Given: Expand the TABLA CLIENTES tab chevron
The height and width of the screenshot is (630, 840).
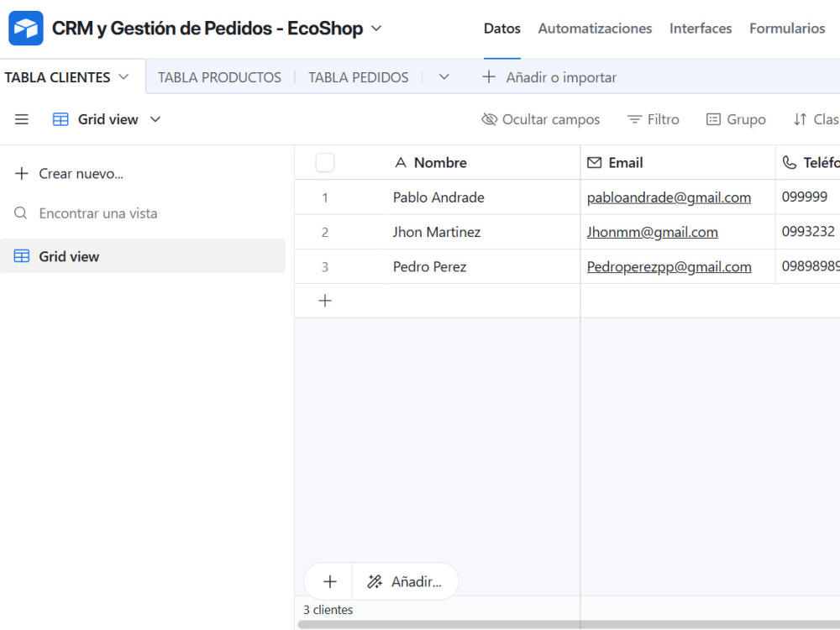Looking at the screenshot, I should (123, 76).
